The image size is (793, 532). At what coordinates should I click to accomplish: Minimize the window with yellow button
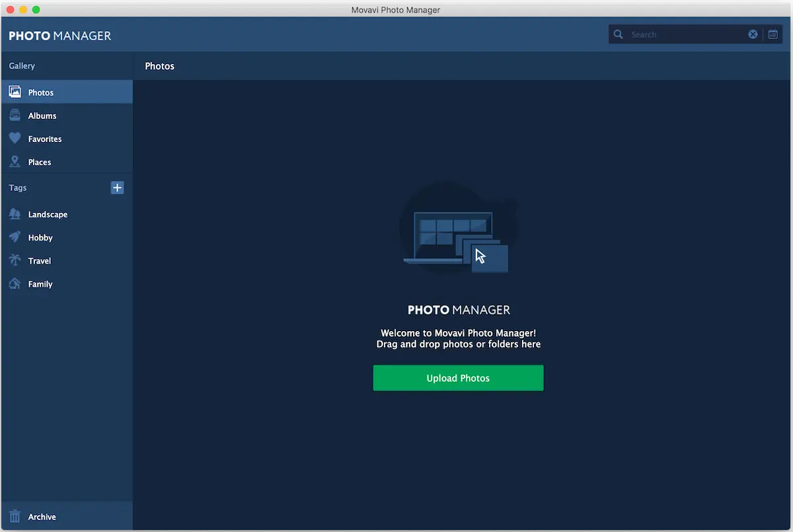tap(23, 9)
